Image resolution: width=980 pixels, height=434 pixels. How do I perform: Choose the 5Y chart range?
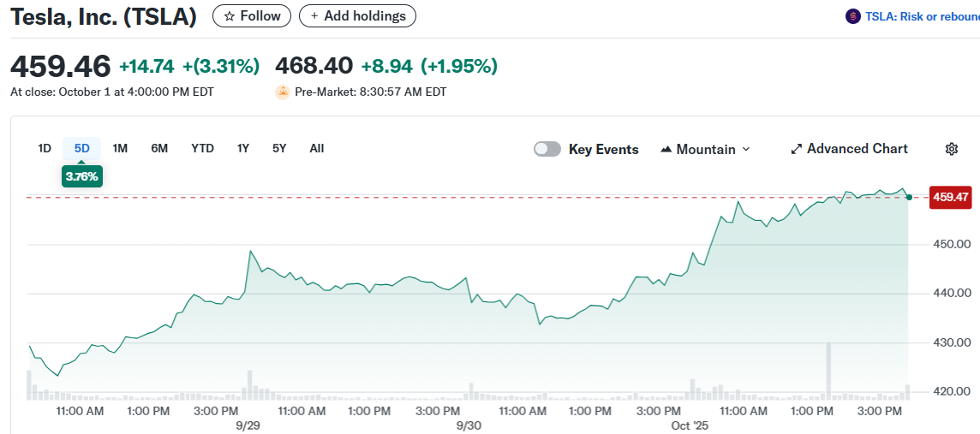279,148
